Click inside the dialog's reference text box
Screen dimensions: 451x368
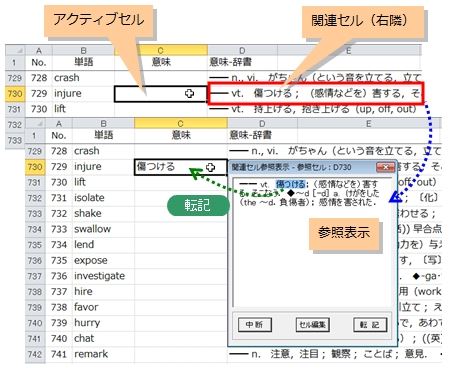(312, 243)
